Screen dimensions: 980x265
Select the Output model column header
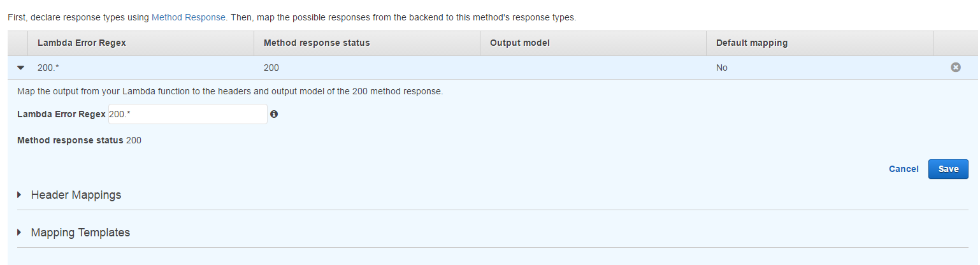[x=519, y=43]
